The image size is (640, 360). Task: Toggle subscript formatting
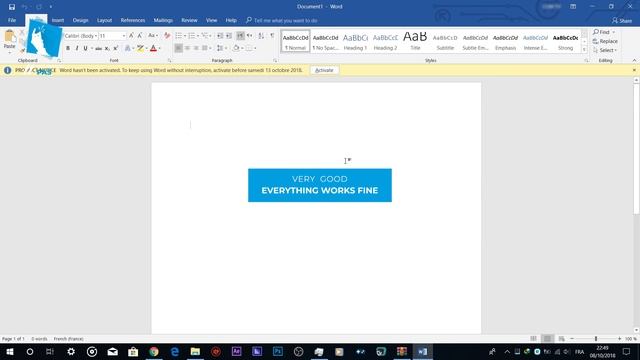pos(107,48)
